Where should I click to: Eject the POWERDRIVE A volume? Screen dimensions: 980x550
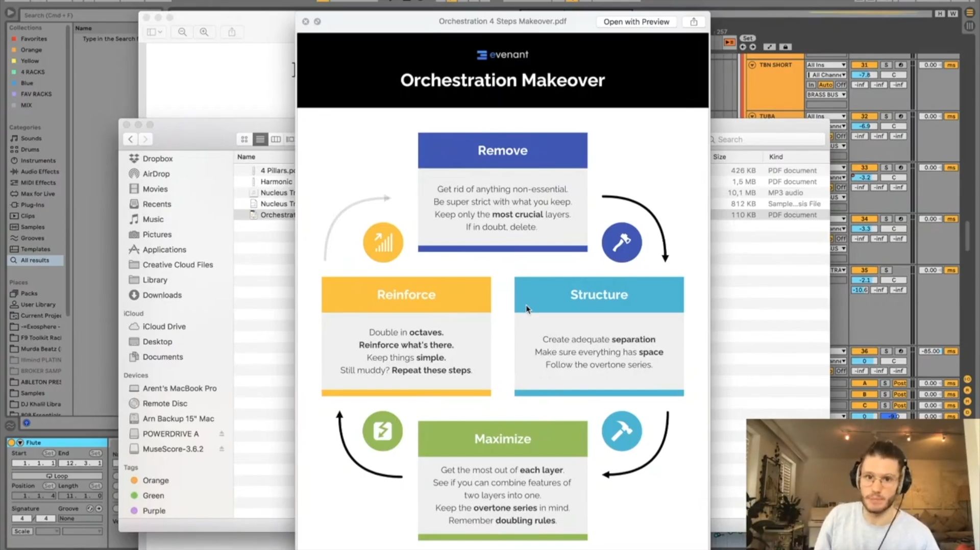coord(222,434)
